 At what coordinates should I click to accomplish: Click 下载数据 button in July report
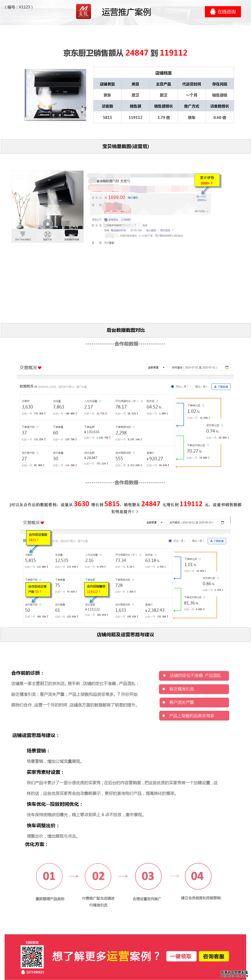point(221,387)
